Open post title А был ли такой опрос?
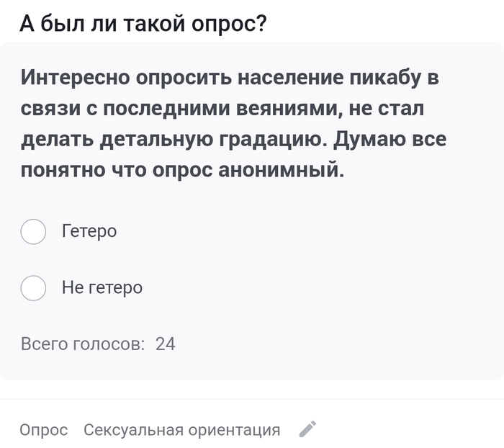 click(143, 24)
